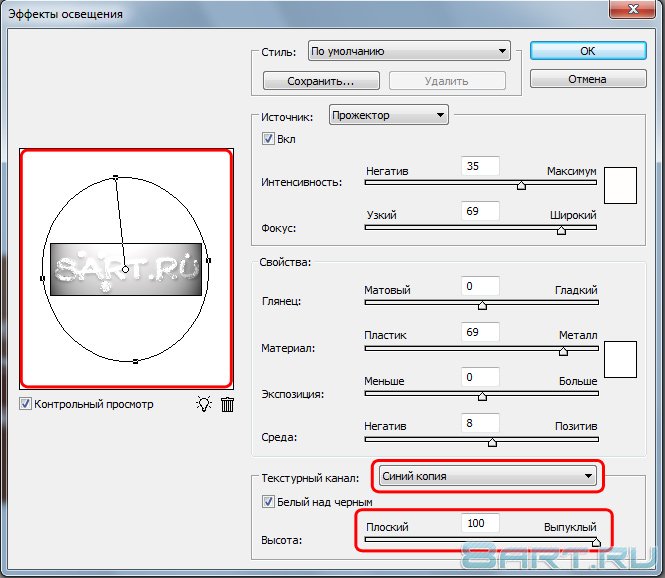Screen dimensions: 665x578
Task: Click the Интенсивность slider handle
Action: click(521, 185)
